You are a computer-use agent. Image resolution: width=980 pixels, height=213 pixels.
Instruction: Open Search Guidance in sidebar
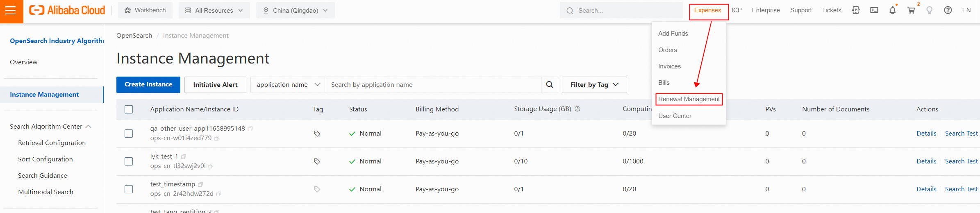[42, 176]
